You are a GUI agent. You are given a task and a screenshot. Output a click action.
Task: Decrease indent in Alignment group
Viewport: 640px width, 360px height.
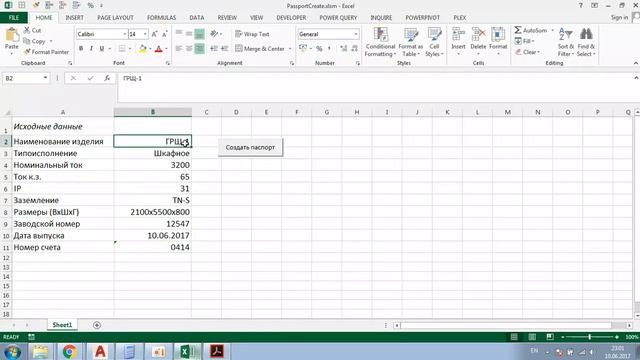click(x=214, y=49)
